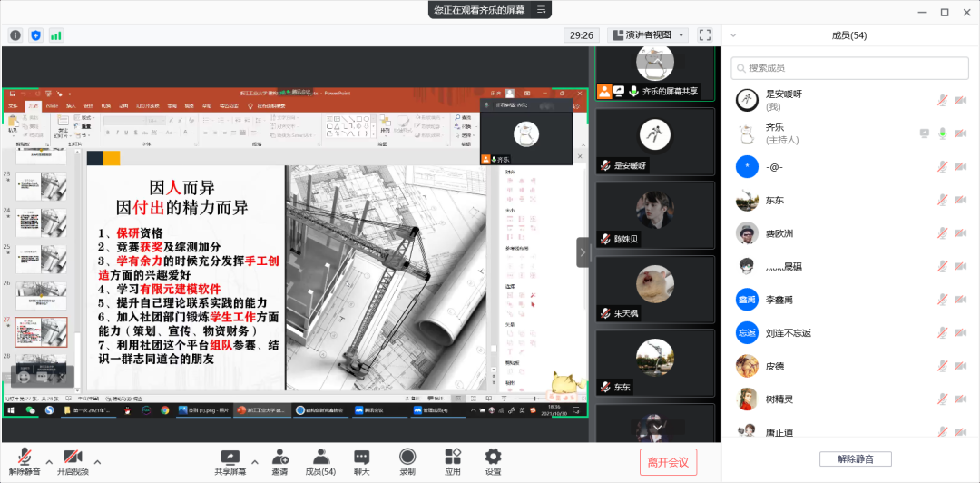
Task: Click camera off icon for 刘连不忘返
Action: click(961, 332)
